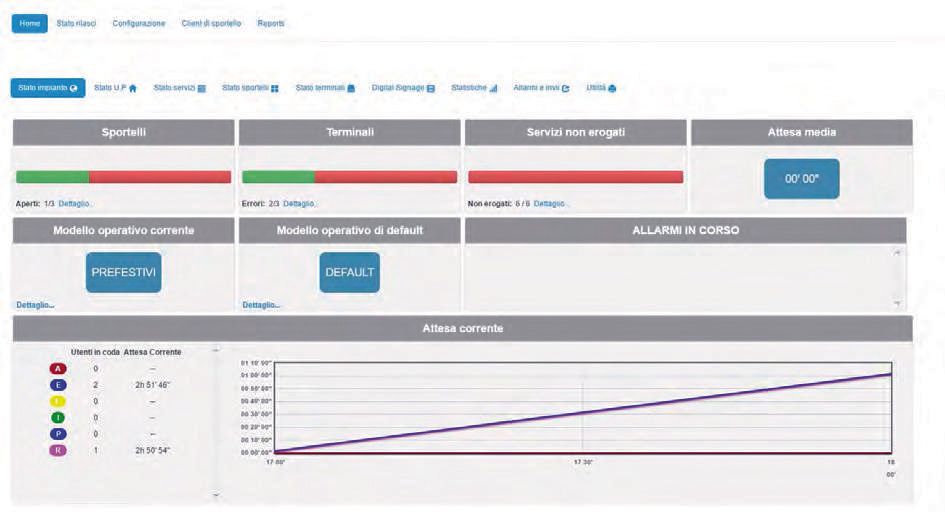This screenshot has height=518, width=945.
Task: Open the Statistiche tab
Action: click(x=474, y=88)
